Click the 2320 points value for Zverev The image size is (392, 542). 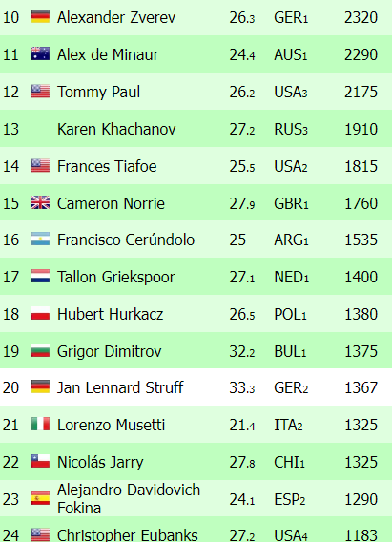point(361,17)
